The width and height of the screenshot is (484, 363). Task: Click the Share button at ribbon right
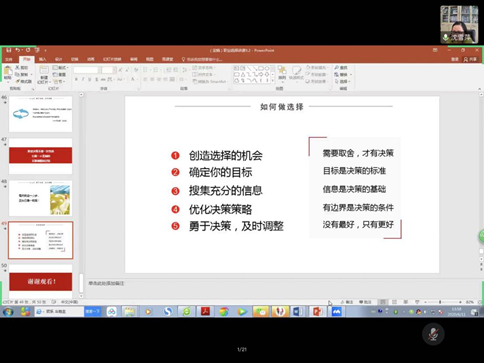coord(471,59)
